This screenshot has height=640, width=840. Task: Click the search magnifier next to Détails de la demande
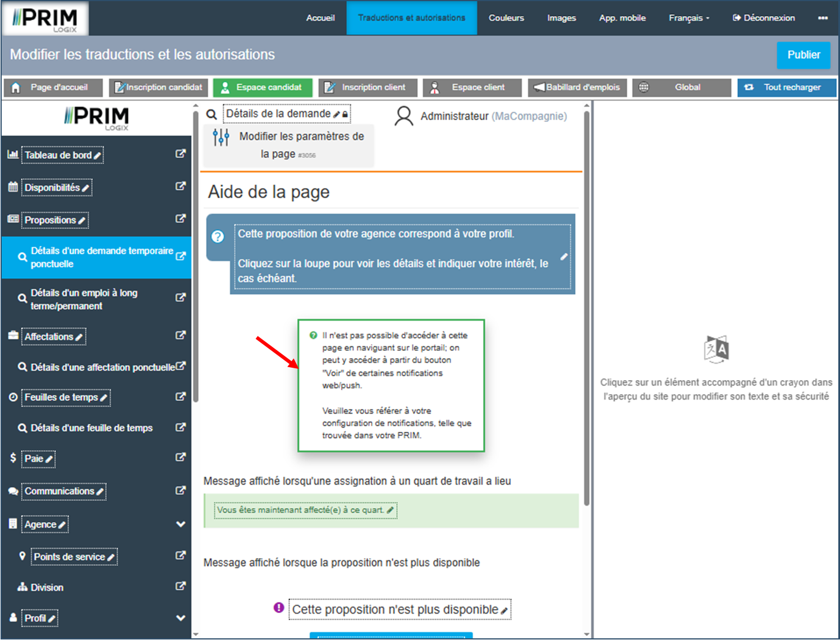pyautogui.click(x=212, y=115)
